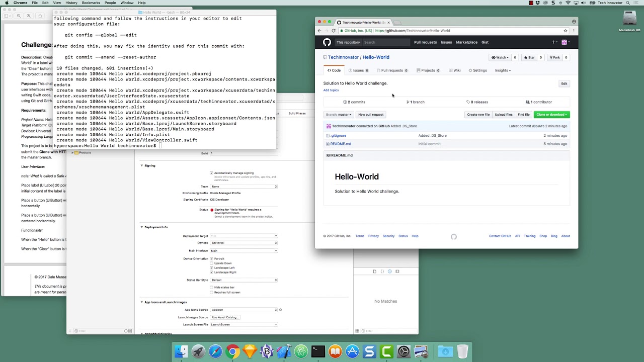The height and width of the screenshot is (362, 644).
Task: Collapse App Icons and Launch Images section
Action: point(141,302)
